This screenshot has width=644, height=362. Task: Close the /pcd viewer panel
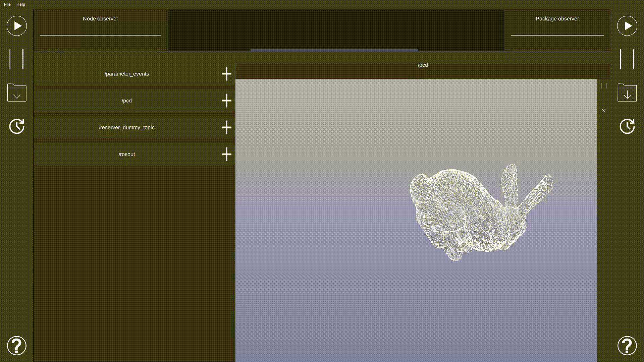point(604,111)
